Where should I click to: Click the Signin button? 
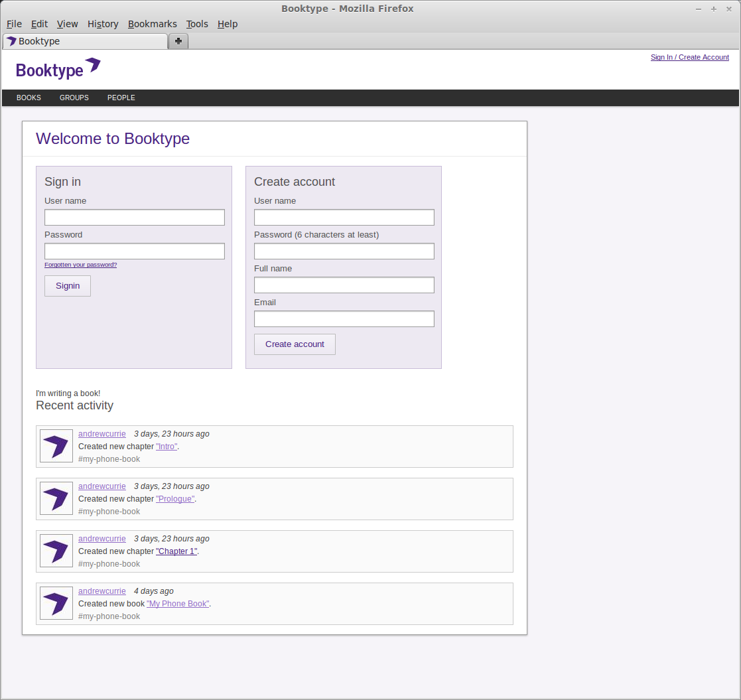tap(68, 286)
